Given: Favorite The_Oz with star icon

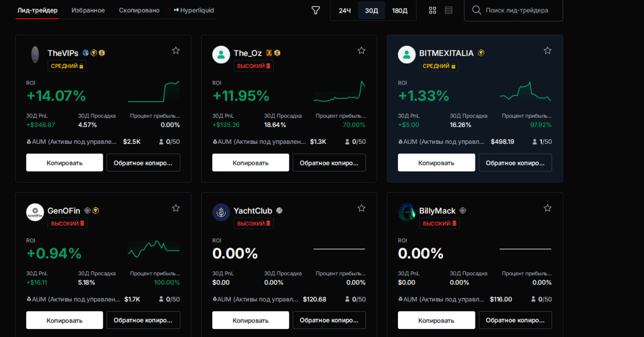Looking at the screenshot, I should pos(361,50).
